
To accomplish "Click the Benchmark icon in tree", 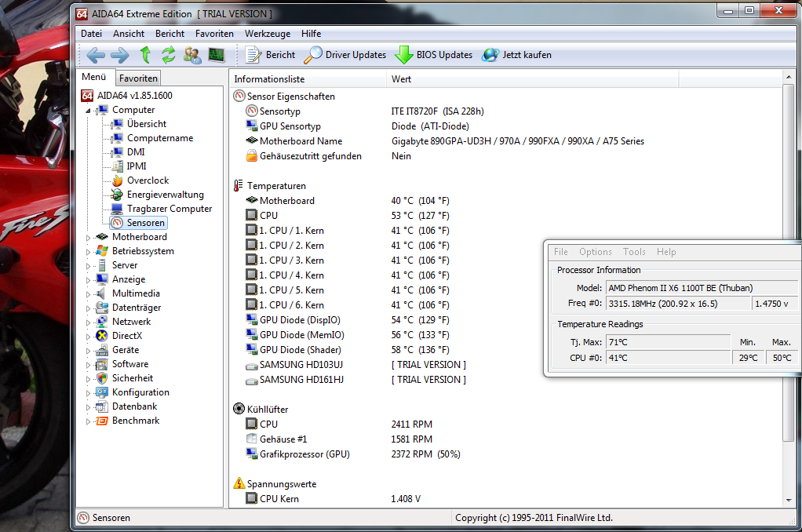I will click(102, 421).
